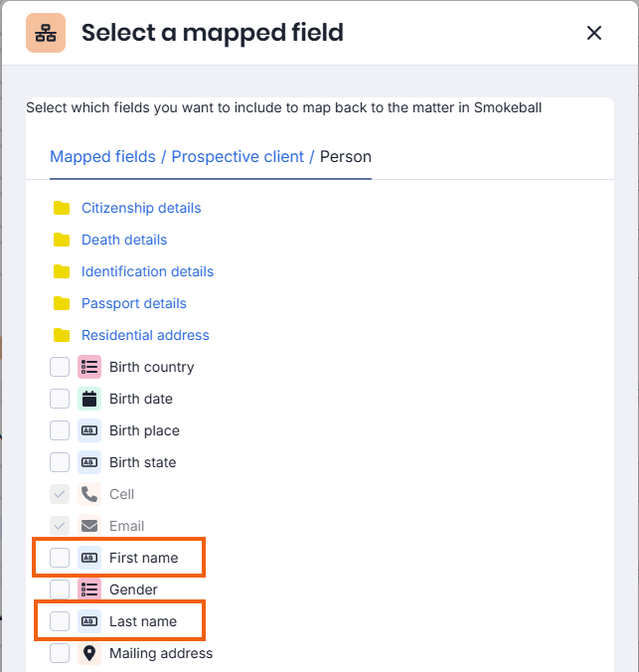
Task: Tick the First name checkbox
Action: (60, 558)
